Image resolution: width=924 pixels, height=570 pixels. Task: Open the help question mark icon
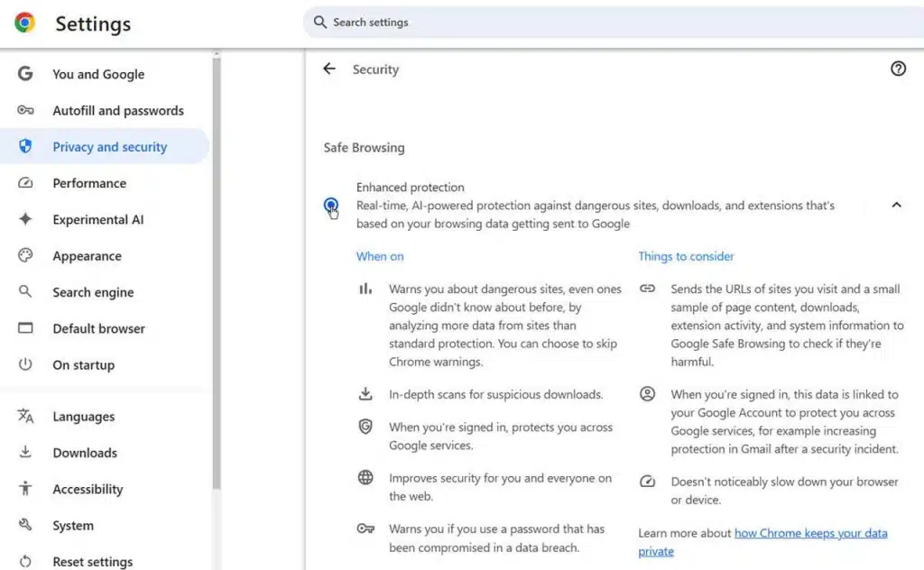click(898, 69)
